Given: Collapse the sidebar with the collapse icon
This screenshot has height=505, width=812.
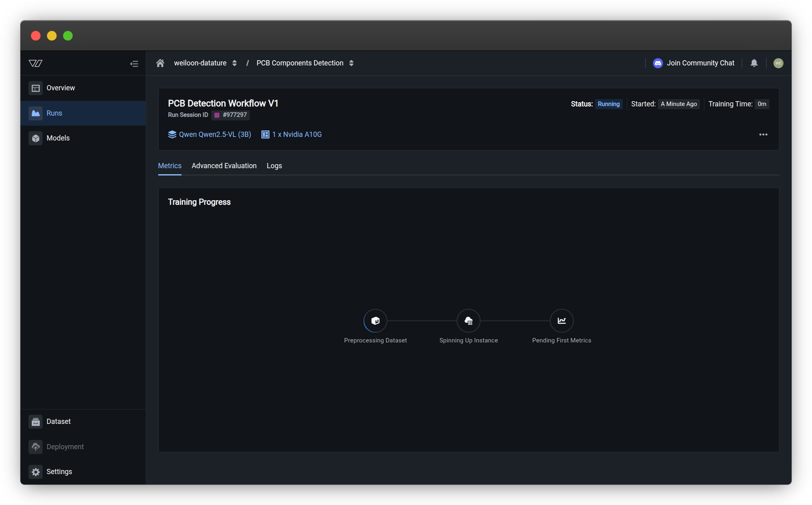Looking at the screenshot, I should point(134,64).
